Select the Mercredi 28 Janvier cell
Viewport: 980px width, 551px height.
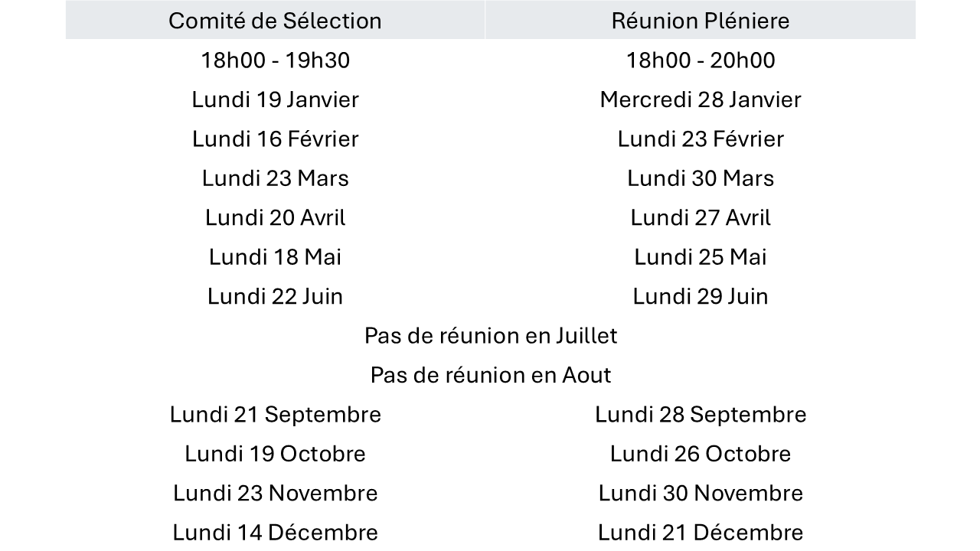point(700,99)
